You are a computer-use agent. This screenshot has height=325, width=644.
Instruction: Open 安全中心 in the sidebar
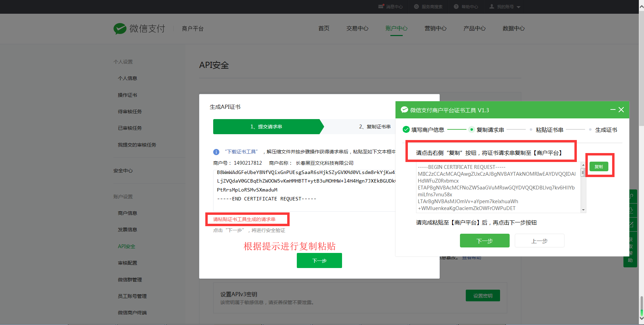coord(123,171)
